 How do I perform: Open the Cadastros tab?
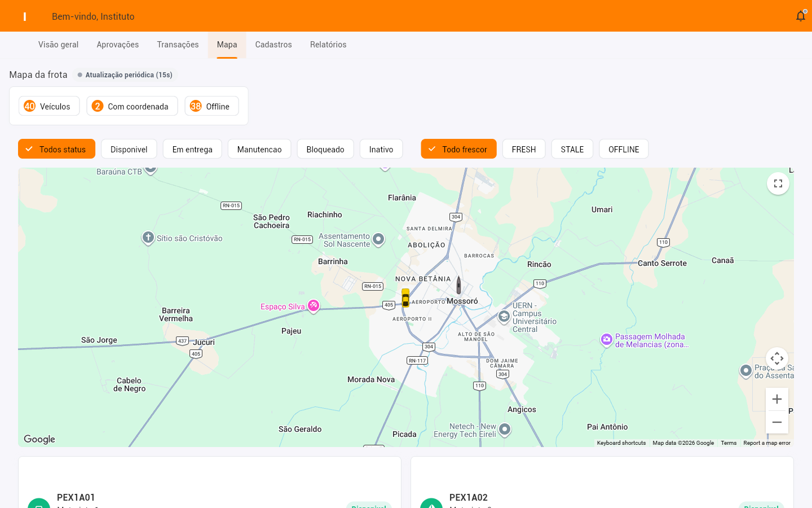pyautogui.click(x=273, y=45)
